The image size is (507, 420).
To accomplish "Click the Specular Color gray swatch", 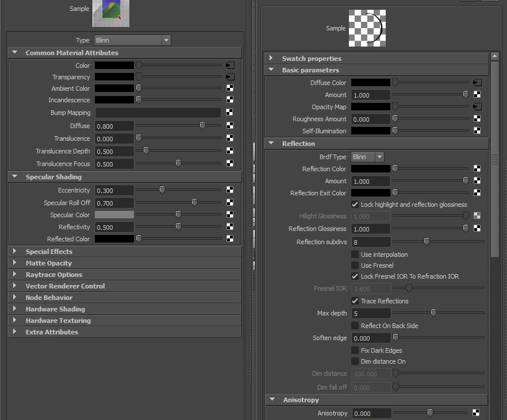I will tap(114, 214).
